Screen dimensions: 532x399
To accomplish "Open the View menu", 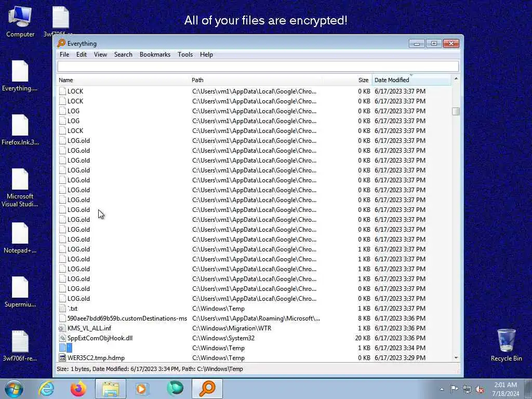I will pyautogui.click(x=100, y=55).
